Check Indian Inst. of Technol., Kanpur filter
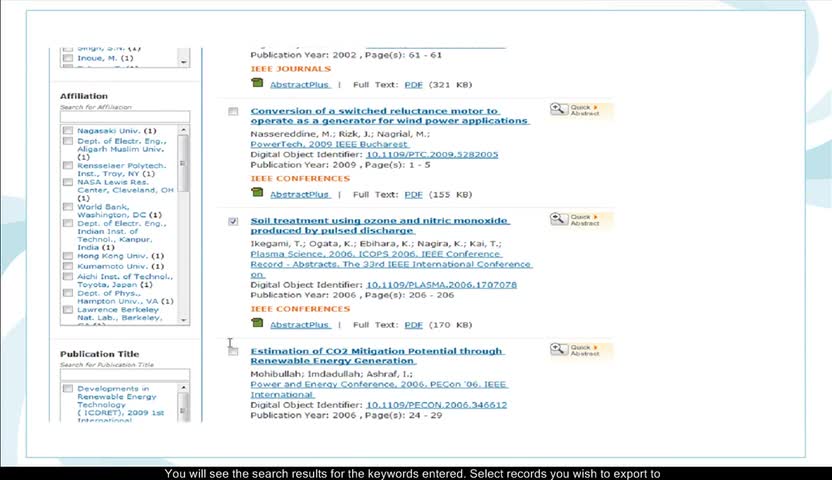Screen dimensions: 832x480 point(68,223)
